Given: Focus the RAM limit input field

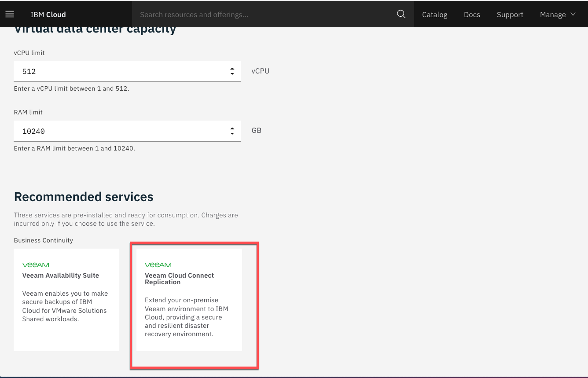Looking at the screenshot, I should (119, 131).
